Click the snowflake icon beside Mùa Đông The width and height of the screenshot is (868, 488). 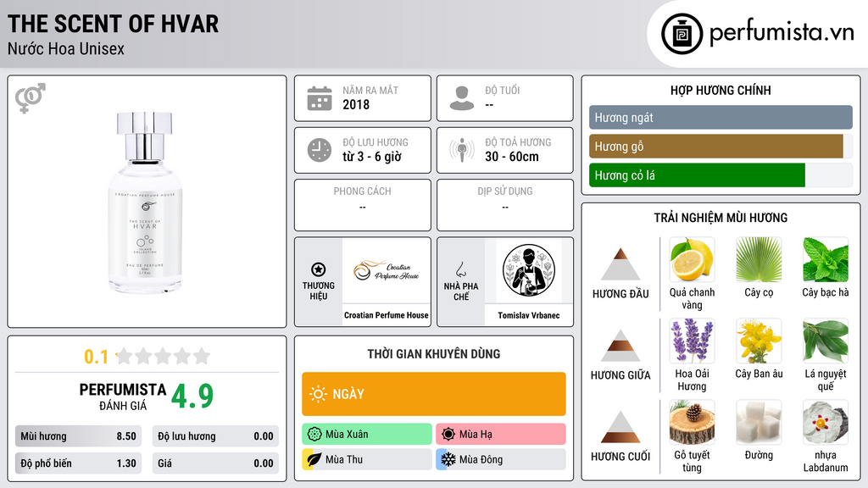point(448,459)
